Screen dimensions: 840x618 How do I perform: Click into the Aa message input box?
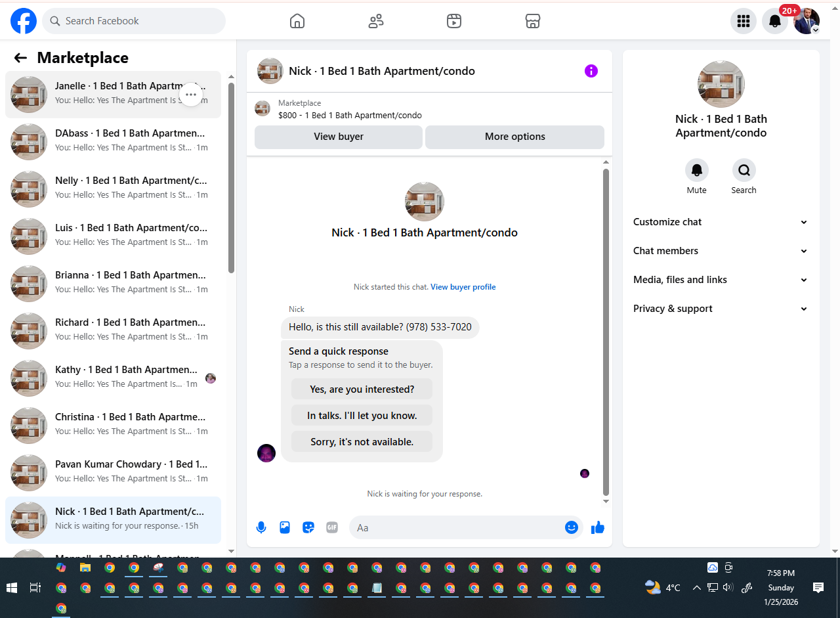457,527
